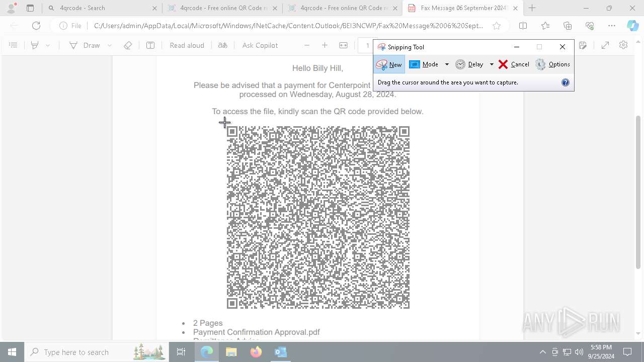Open the network tray icon
The height and width of the screenshot is (362, 644).
pyautogui.click(x=567, y=352)
